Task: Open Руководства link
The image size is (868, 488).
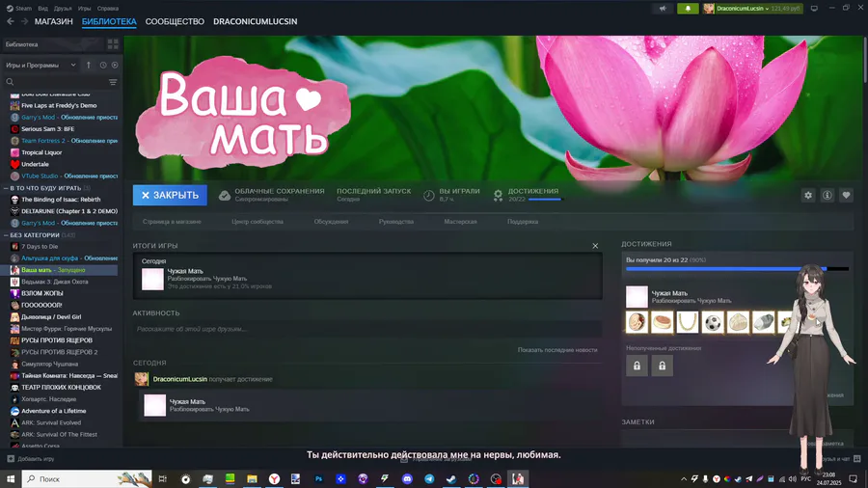Action: pos(396,221)
